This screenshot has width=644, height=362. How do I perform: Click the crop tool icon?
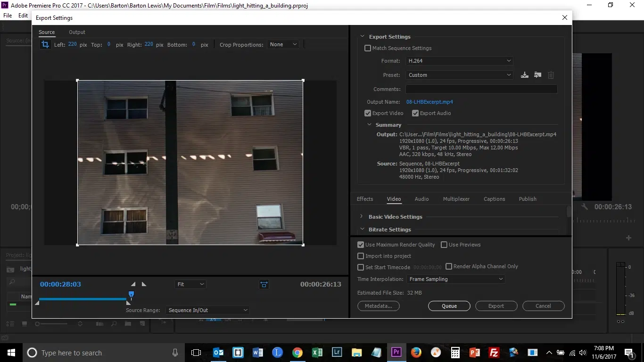[x=45, y=44]
